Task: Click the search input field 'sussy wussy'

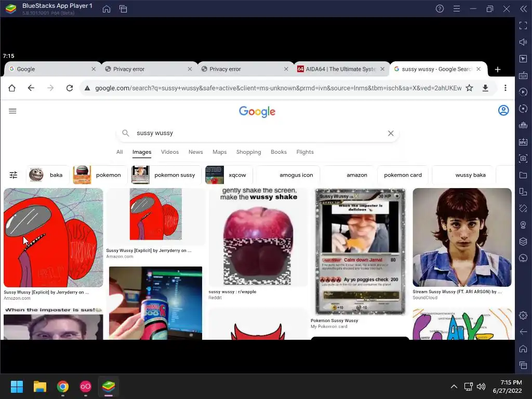Action: 257,134
